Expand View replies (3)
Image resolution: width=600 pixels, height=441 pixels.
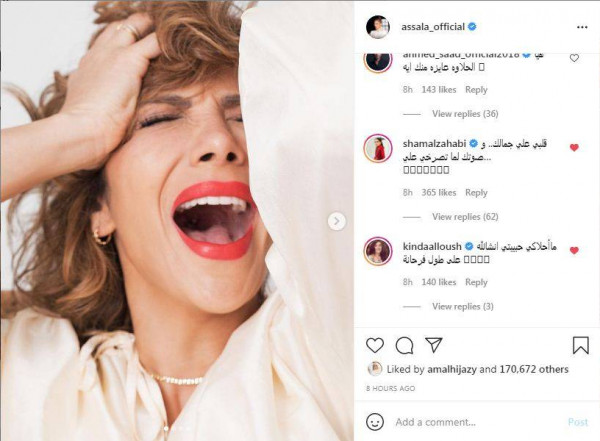[x=463, y=306]
